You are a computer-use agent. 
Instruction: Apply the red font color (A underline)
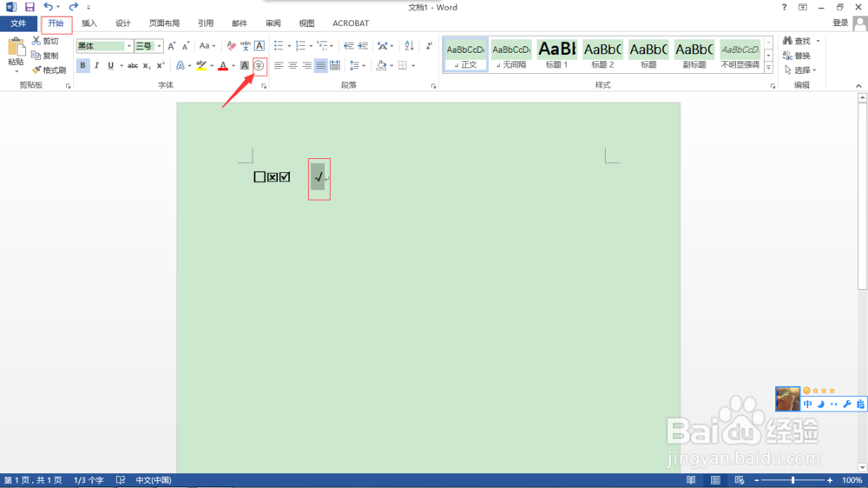coord(223,65)
